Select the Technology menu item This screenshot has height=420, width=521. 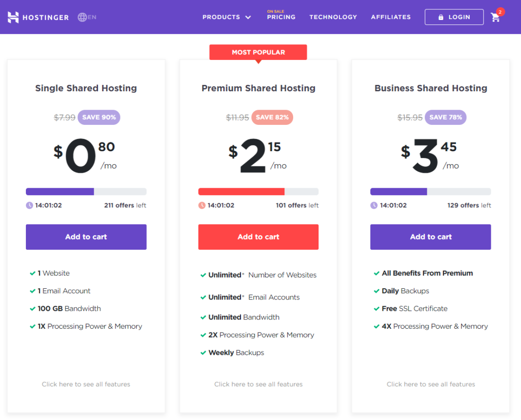click(x=333, y=17)
